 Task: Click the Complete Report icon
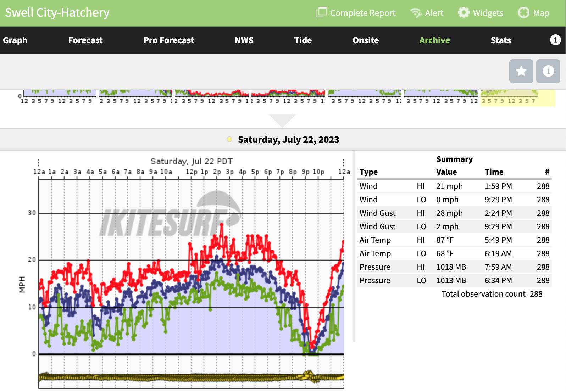click(321, 12)
